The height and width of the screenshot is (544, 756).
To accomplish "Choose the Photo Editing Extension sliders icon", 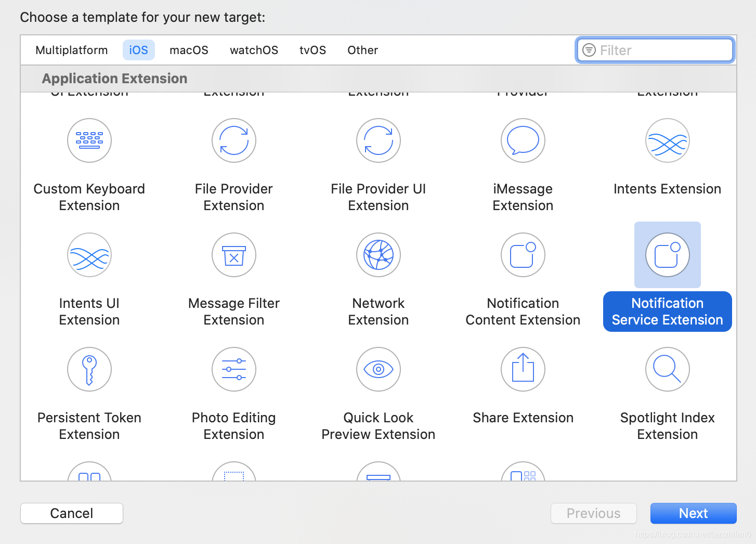I will point(234,369).
